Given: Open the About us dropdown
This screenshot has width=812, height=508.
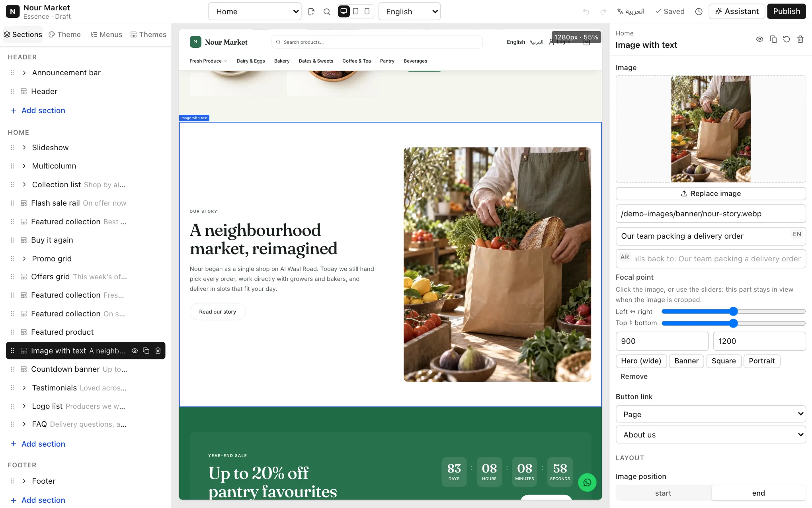Looking at the screenshot, I should click(x=710, y=435).
